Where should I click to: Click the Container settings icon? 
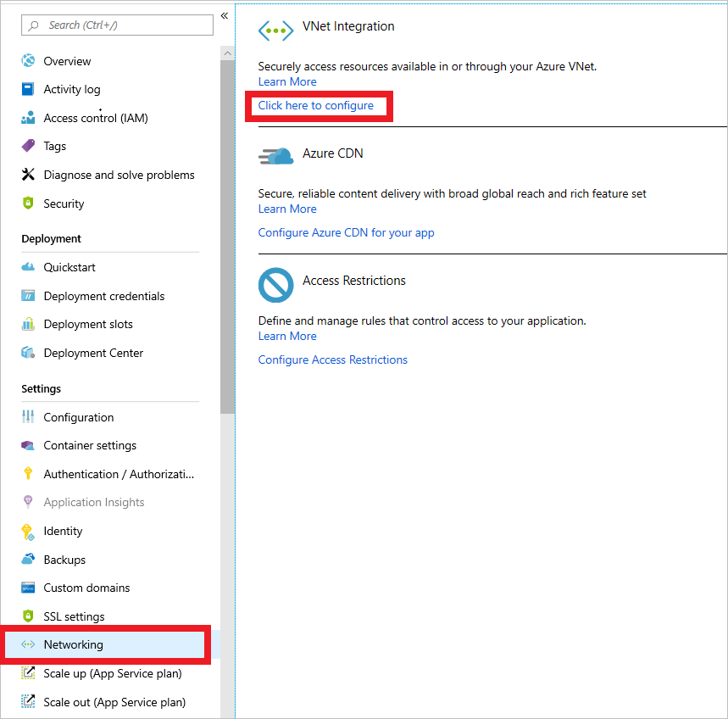click(x=28, y=445)
